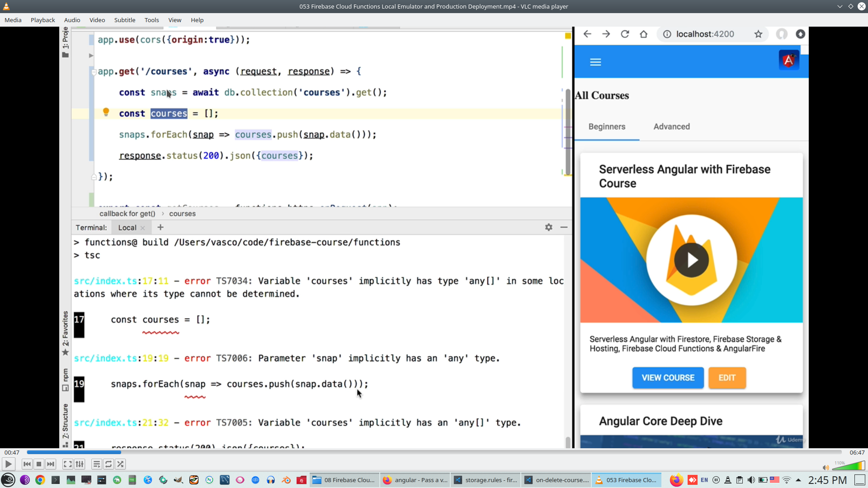Toggle loop repeat mode
This screenshot has width=868, height=488.
[x=108, y=464]
